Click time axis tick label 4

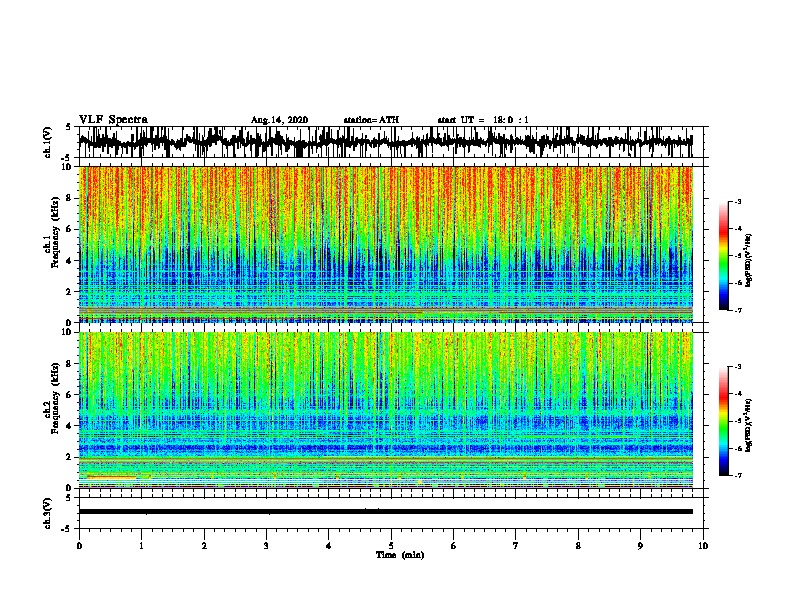tap(329, 545)
